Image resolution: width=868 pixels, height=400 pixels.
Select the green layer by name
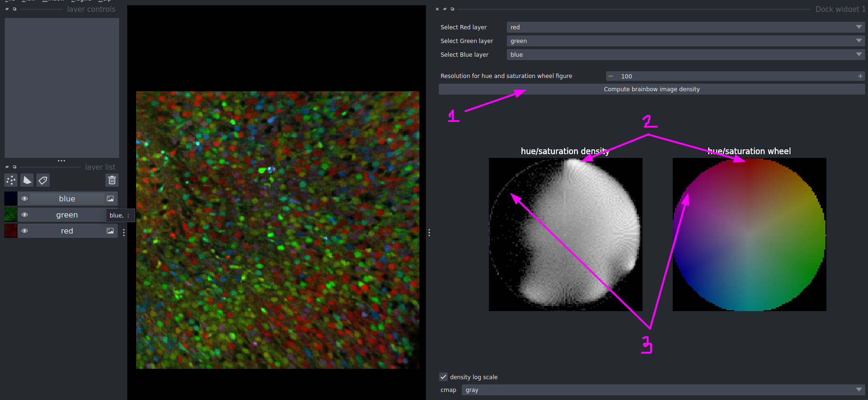[x=67, y=215]
